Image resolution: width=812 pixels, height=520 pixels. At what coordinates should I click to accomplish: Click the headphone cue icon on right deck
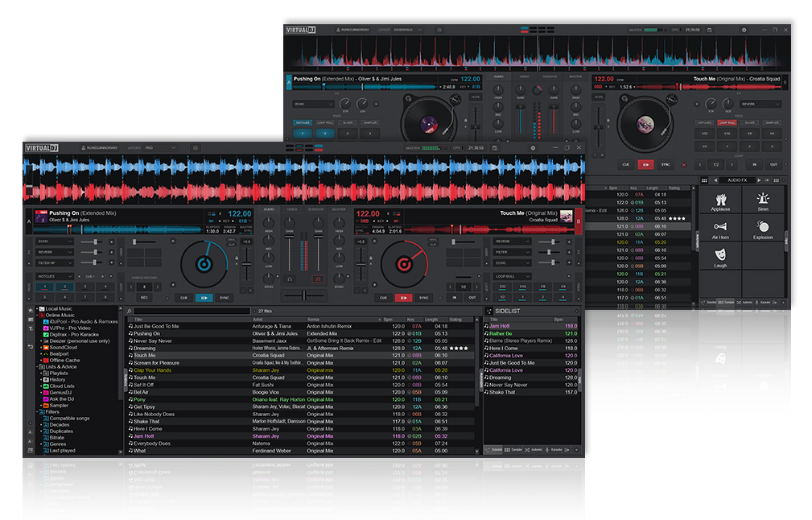pyautogui.click(x=318, y=278)
